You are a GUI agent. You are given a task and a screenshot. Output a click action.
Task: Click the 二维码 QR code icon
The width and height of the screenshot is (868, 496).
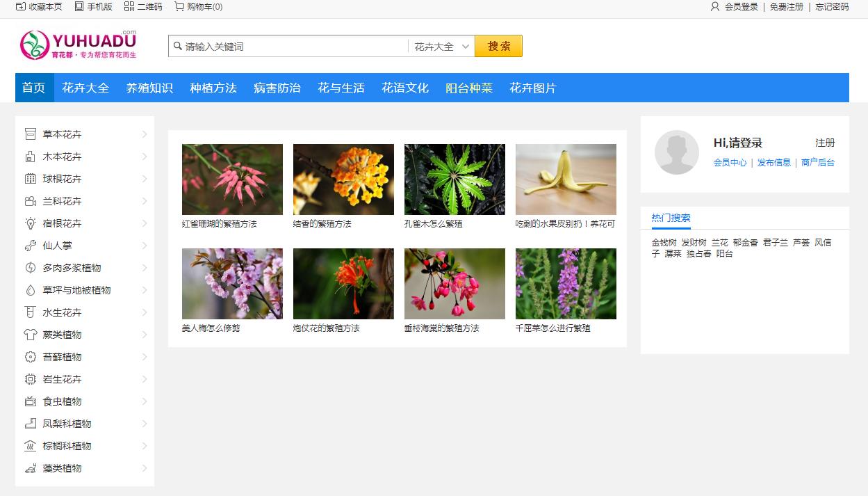[129, 7]
